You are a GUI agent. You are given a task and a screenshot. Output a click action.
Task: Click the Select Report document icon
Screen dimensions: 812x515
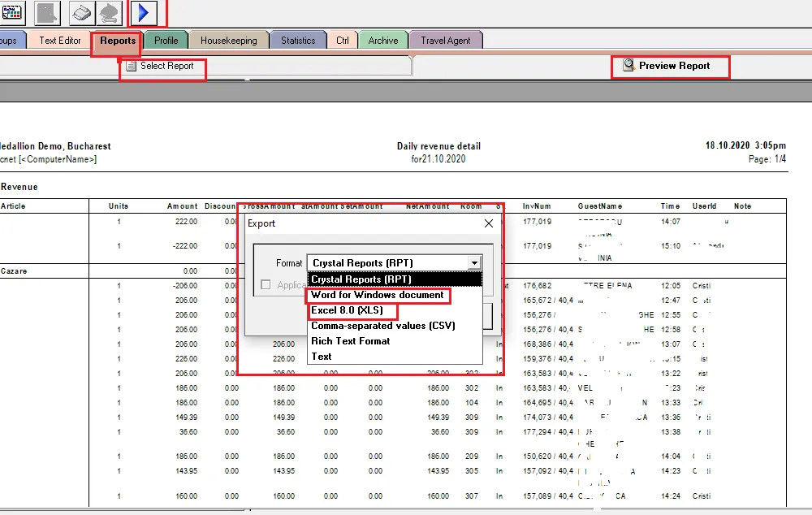coord(132,66)
